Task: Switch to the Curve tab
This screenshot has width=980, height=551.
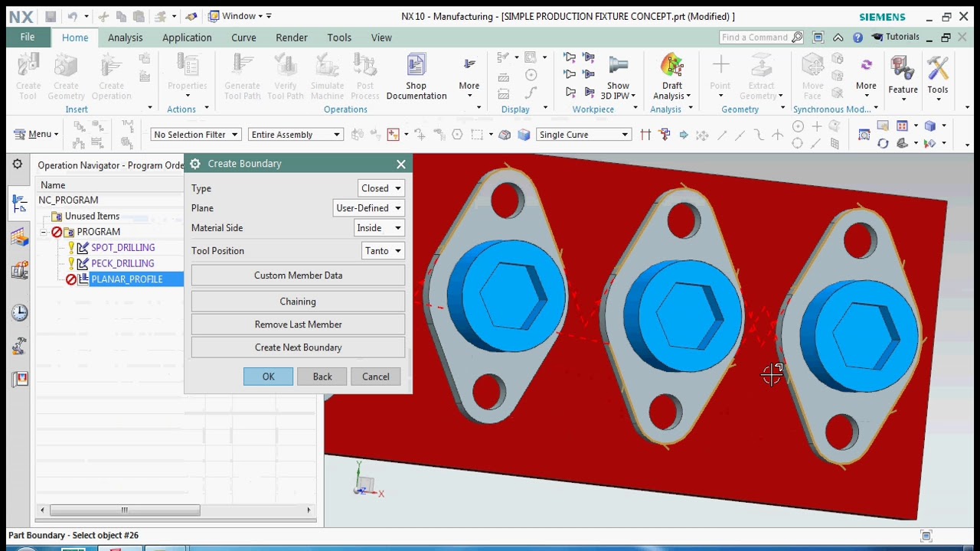Action: click(243, 37)
